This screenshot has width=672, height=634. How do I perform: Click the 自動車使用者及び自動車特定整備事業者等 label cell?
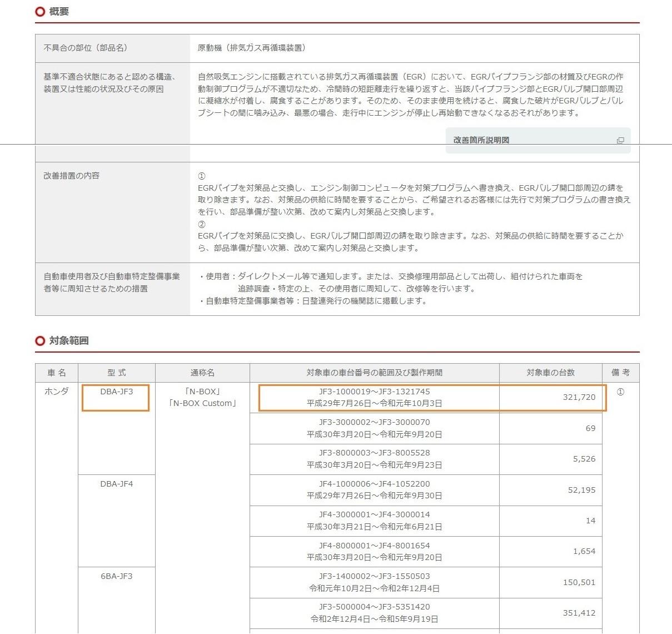(113, 289)
